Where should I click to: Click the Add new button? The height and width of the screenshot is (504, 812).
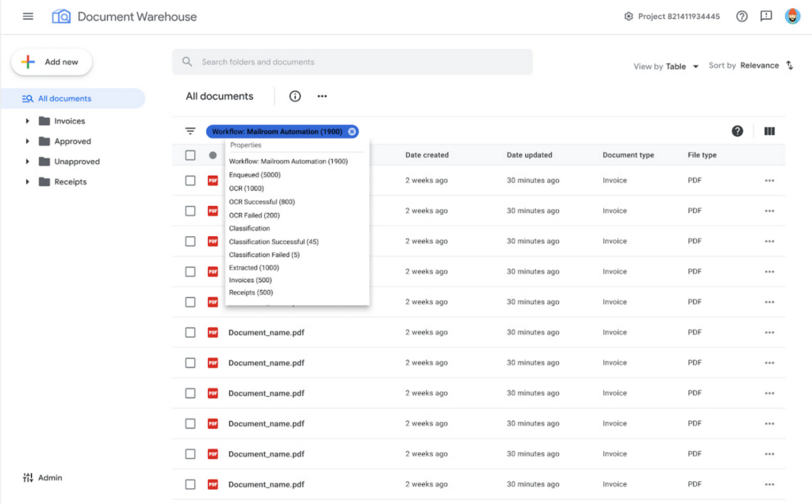point(51,61)
